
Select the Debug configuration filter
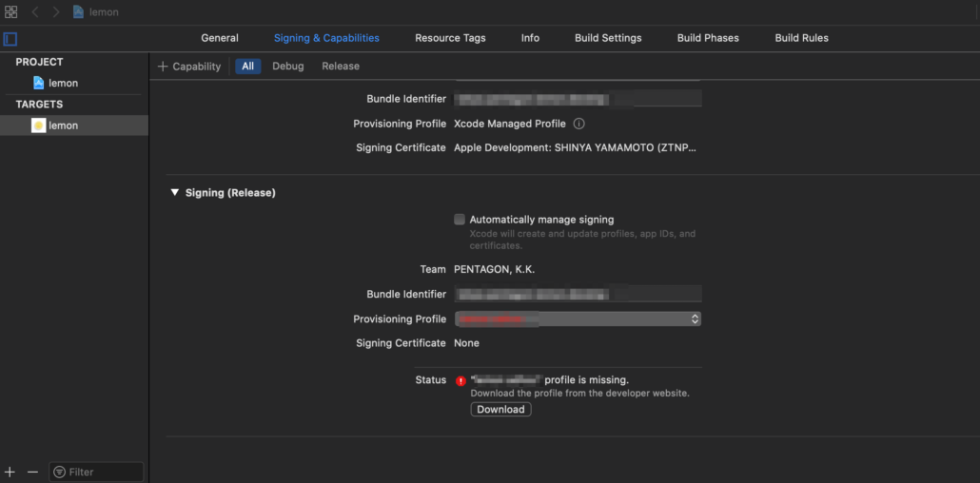coord(287,67)
